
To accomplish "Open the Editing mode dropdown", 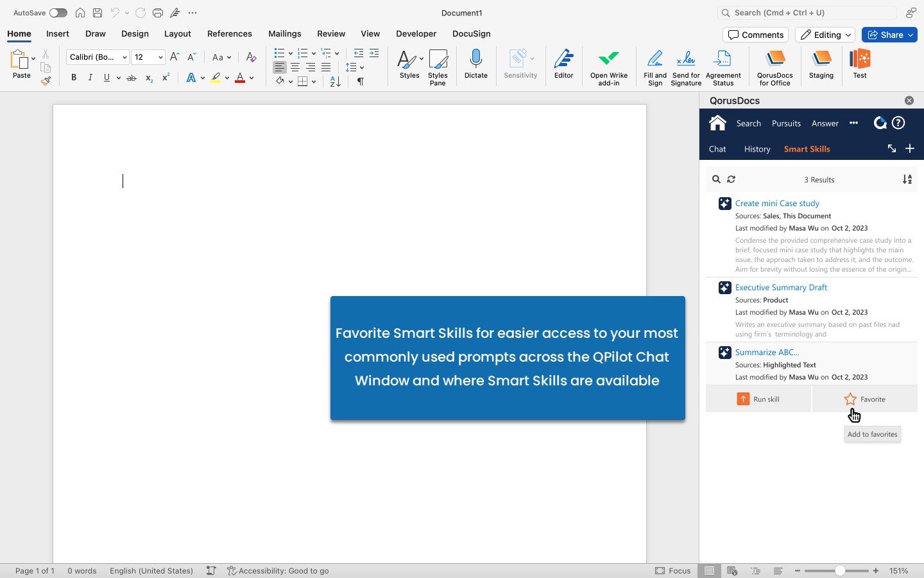I will pyautogui.click(x=825, y=35).
